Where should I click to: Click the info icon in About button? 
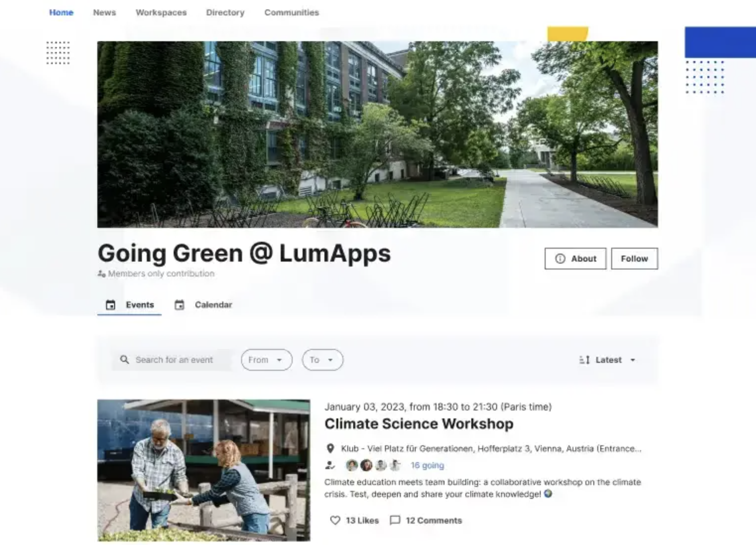pyautogui.click(x=560, y=259)
